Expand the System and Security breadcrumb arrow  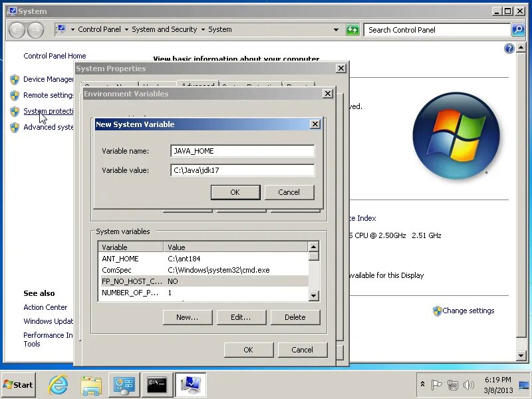[203, 30]
